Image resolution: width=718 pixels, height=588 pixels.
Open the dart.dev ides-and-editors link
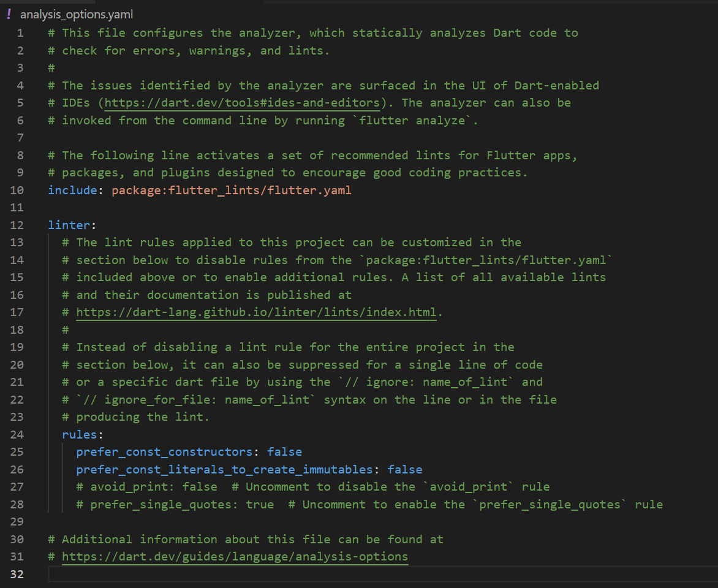(242, 103)
